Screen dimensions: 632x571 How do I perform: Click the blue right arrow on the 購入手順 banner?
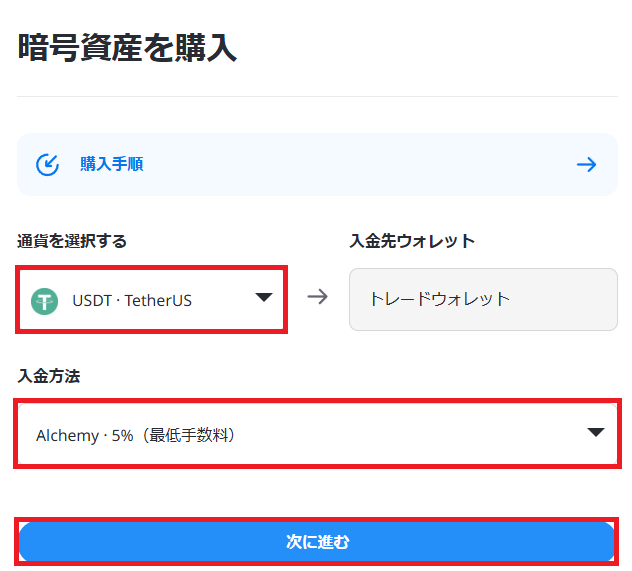[x=586, y=164]
